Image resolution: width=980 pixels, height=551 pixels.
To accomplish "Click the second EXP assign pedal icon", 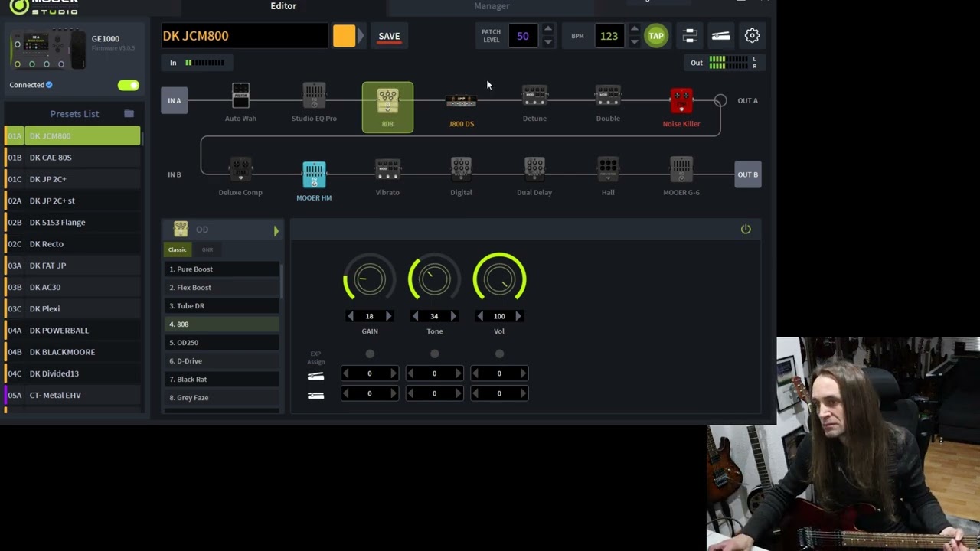I will [x=315, y=396].
